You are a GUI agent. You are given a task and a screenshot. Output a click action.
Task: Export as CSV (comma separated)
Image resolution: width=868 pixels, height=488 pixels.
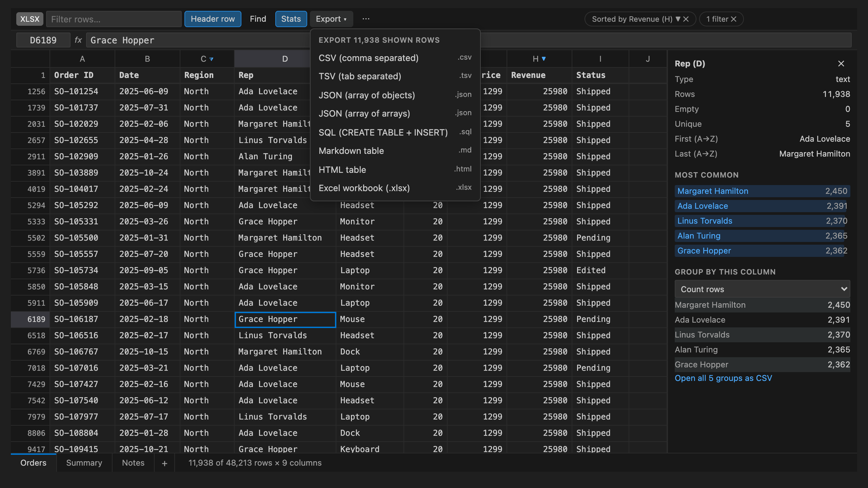click(x=395, y=58)
